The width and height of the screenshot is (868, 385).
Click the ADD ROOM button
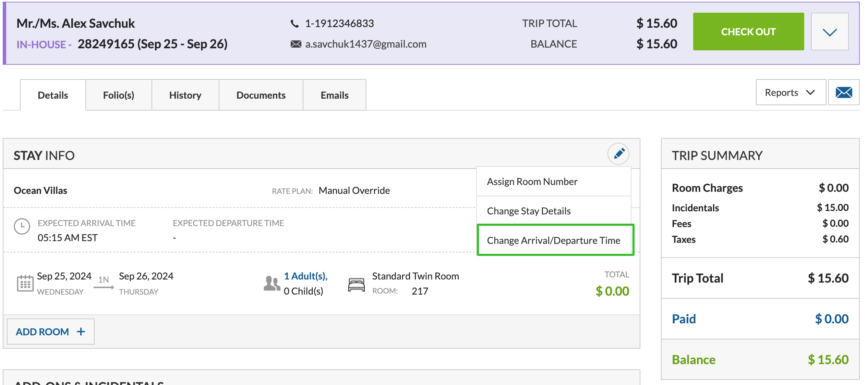point(50,332)
